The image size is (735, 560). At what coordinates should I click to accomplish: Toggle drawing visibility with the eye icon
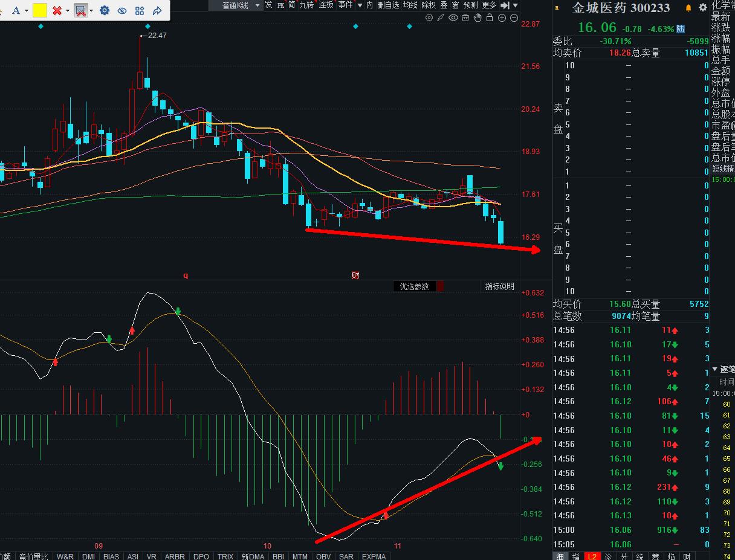click(x=122, y=10)
